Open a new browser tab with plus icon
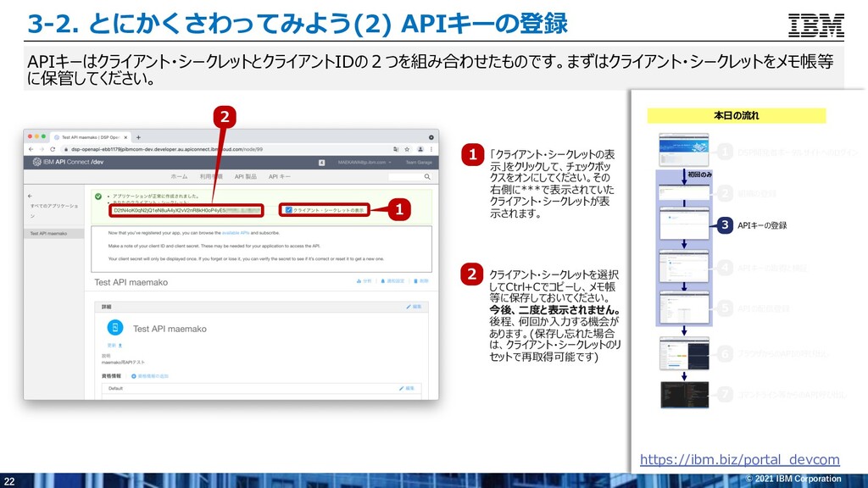 (138, 137)
